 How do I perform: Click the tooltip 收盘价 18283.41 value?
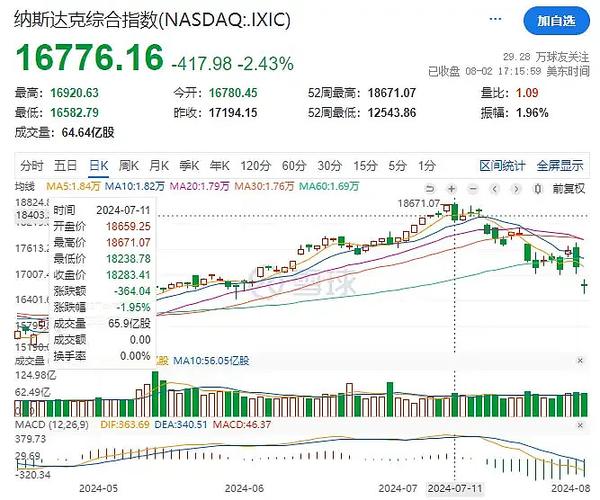(x=128, y=275)
